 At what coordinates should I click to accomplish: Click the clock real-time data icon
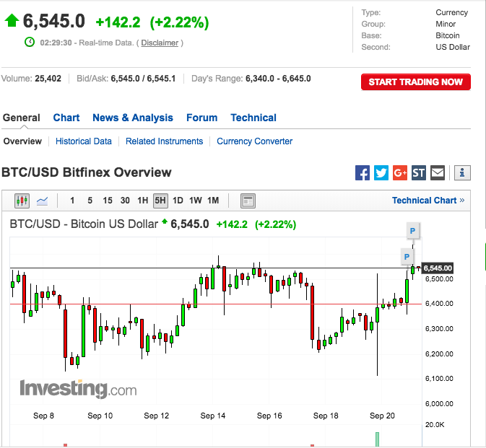tap(30, 42)
